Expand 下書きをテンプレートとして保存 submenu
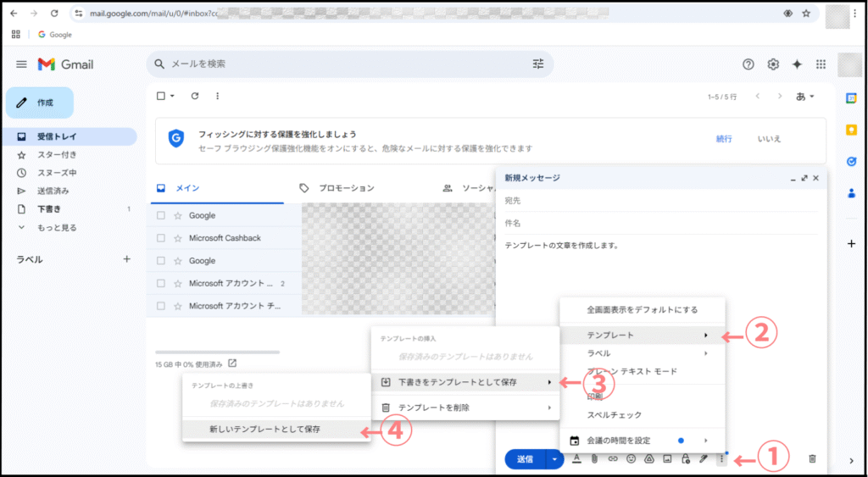This screenshot has height=477, width=868. point(465,382)
